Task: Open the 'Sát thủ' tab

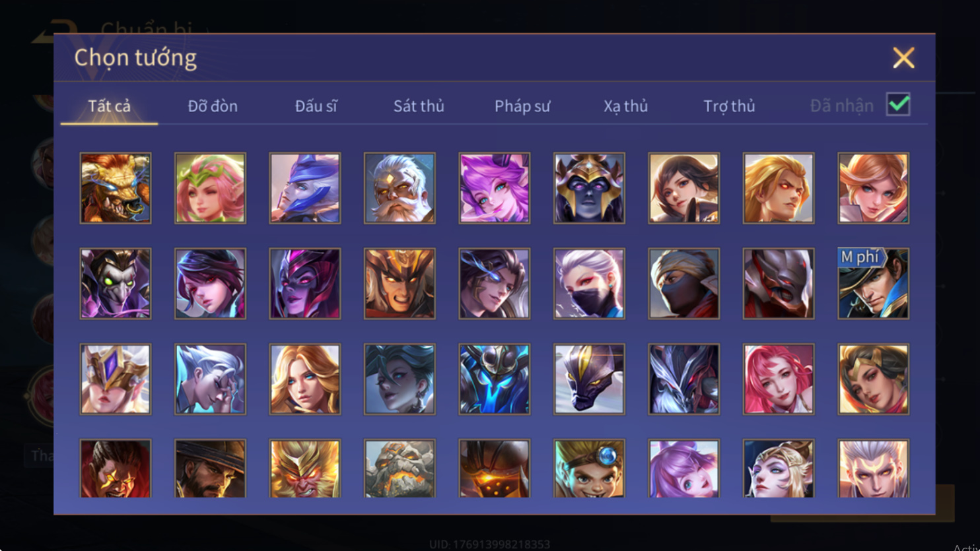Action: pyautogui.click(x=419, y=106)
